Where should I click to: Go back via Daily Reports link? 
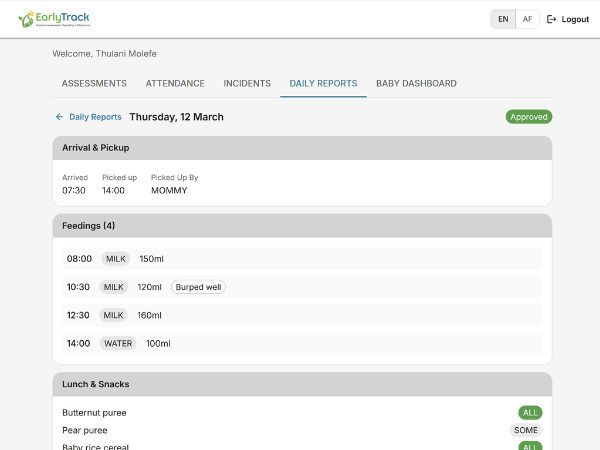click(x=95, y=117)
